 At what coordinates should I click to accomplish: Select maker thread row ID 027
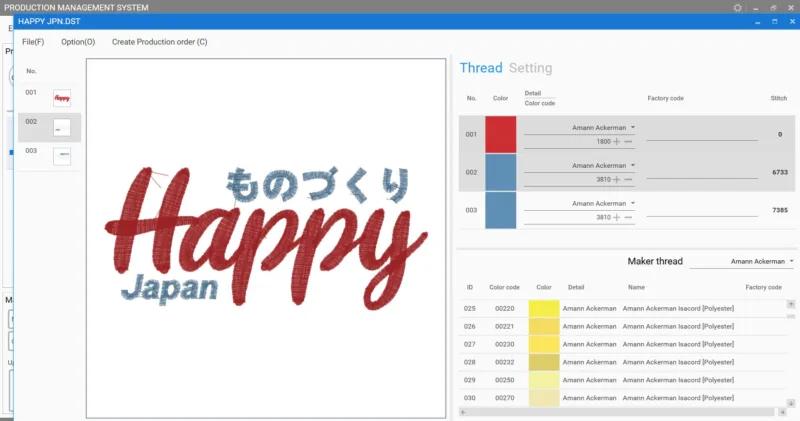click(622, 344)
